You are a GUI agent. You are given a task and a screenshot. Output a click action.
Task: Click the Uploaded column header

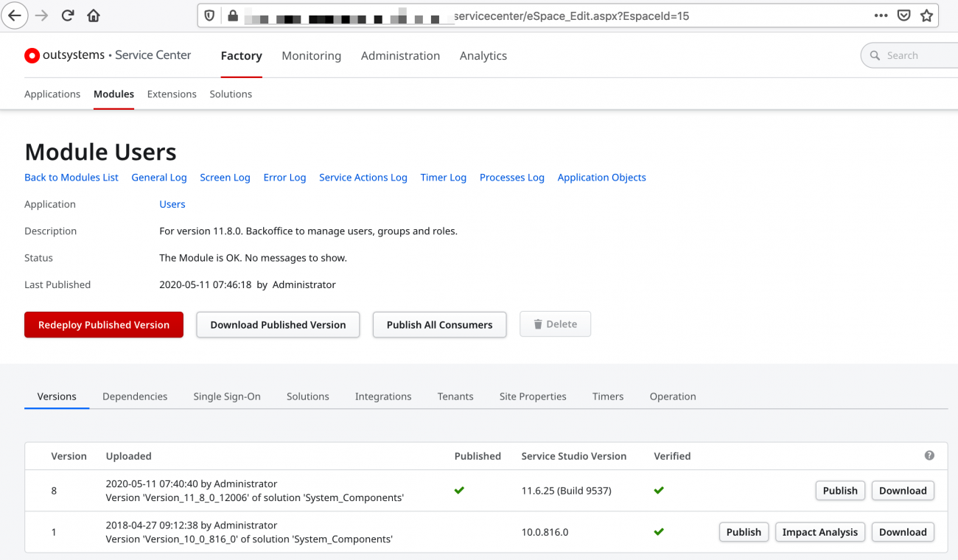129,456
